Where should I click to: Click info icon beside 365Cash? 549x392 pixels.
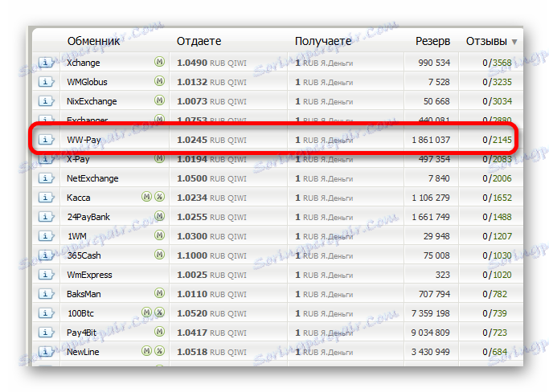coord(46,255)
